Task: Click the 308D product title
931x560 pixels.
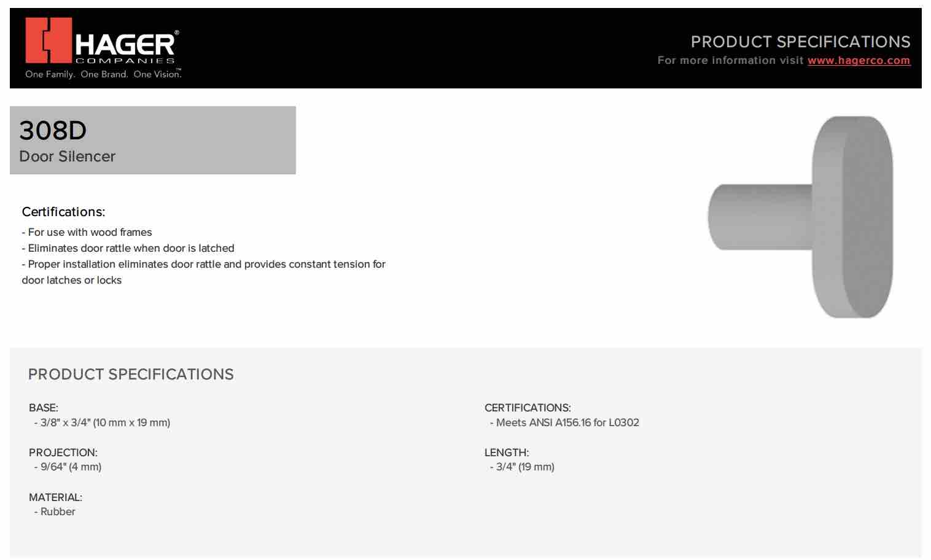Action: coord(53,130)
